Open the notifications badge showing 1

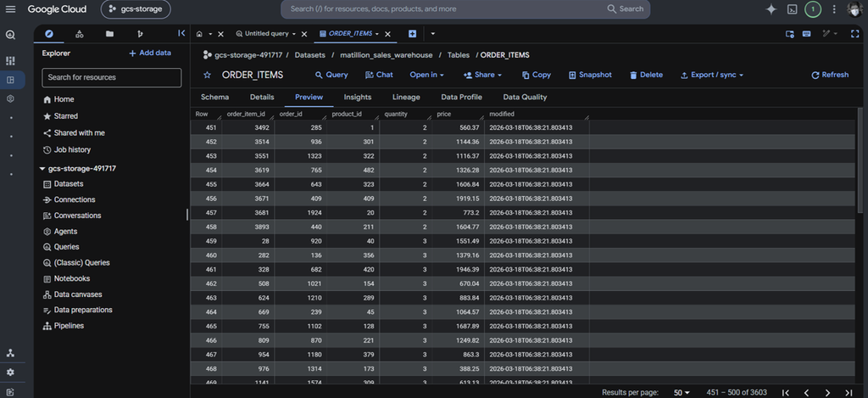(813, 8)
